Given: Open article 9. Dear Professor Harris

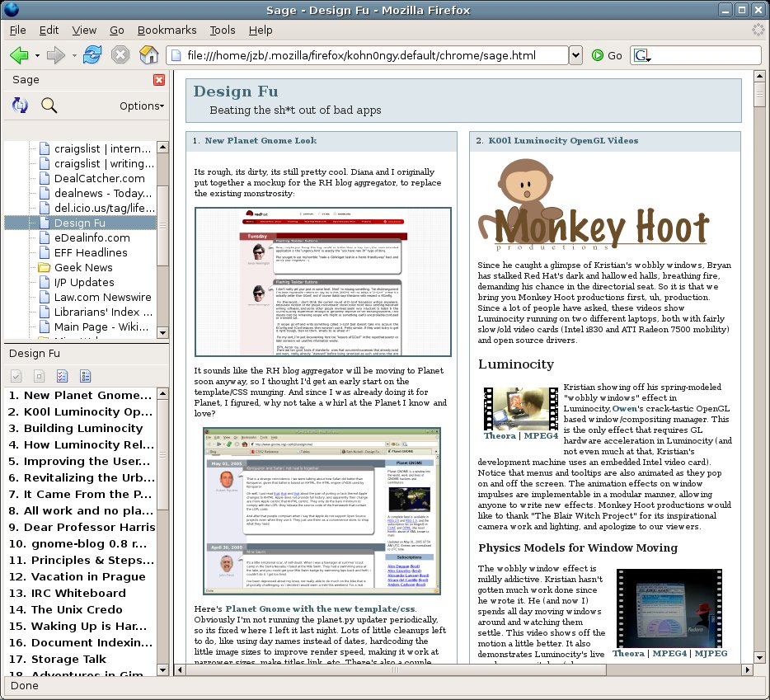Looking at the screenshot, I should point(82,527).
